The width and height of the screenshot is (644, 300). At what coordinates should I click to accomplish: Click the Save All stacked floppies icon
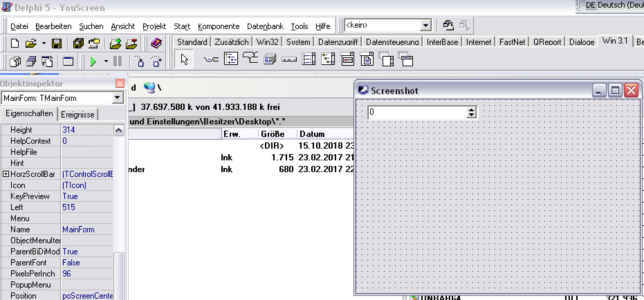[79, 43]
